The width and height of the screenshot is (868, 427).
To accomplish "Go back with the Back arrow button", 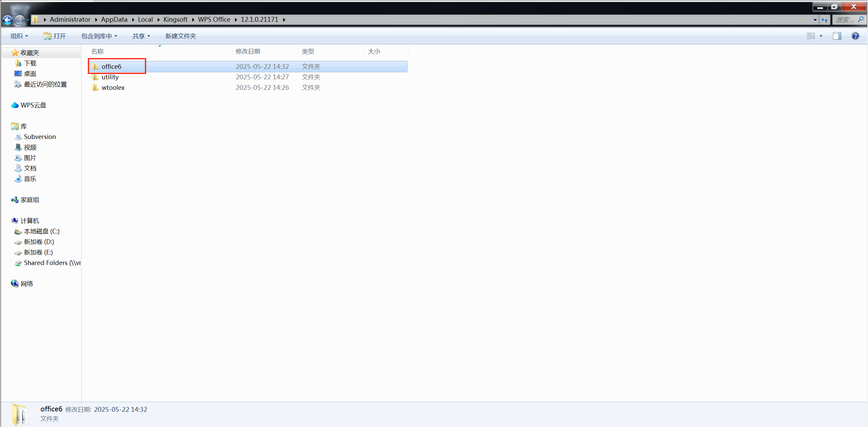I will coord(7,20).
